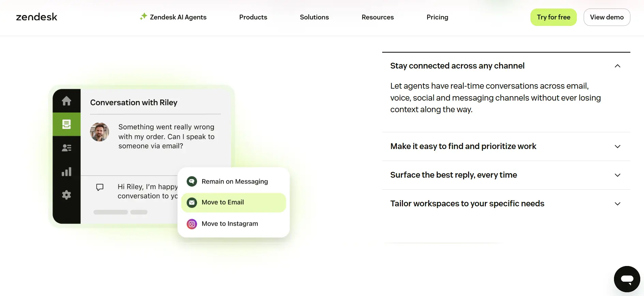Click the sparkle icon beside Zendesk AI Agents
This screenshot has height=296, width=644.
pos(143,16)
